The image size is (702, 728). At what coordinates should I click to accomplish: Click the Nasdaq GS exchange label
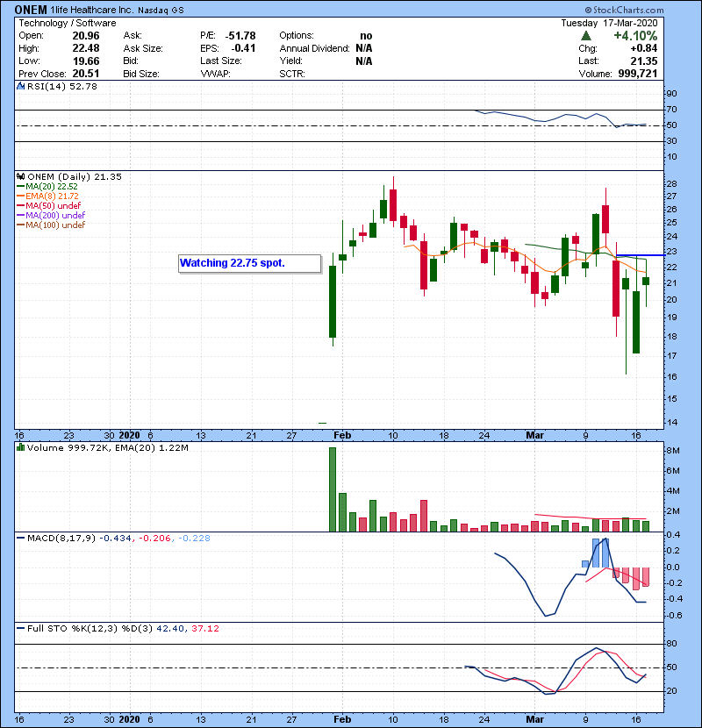(x=161, y=11)
